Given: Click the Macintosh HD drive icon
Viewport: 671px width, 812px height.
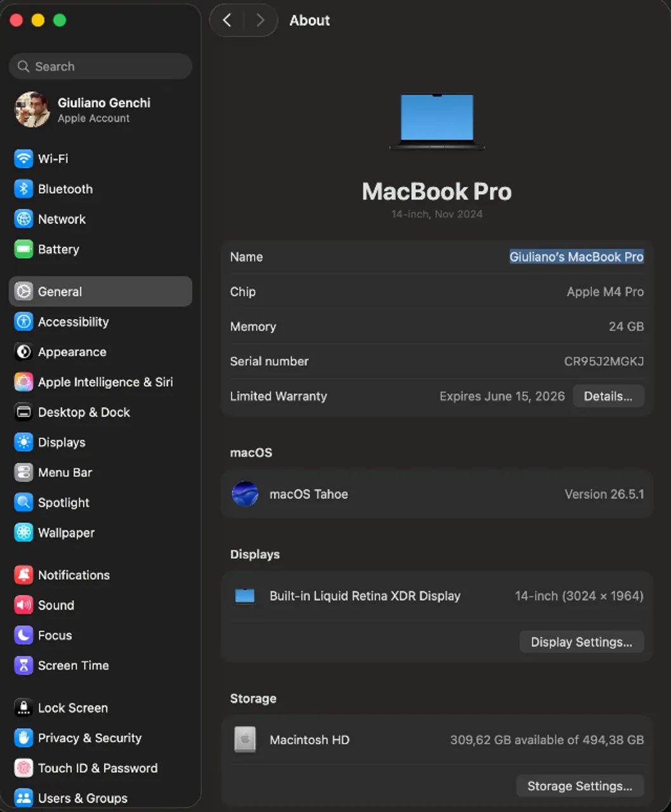Looking at the screenshot, I should click(x=245, y=740).
